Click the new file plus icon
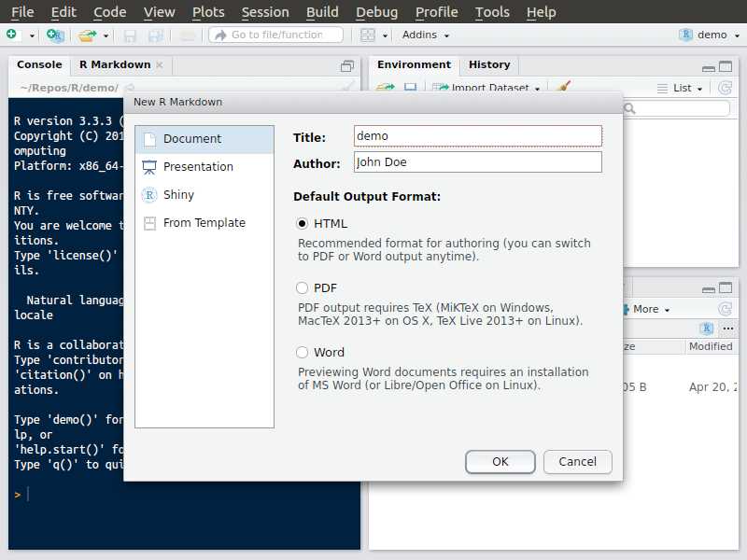Viewport: 747px width, 560px height. pyautogui.click(x=12, y=35)
